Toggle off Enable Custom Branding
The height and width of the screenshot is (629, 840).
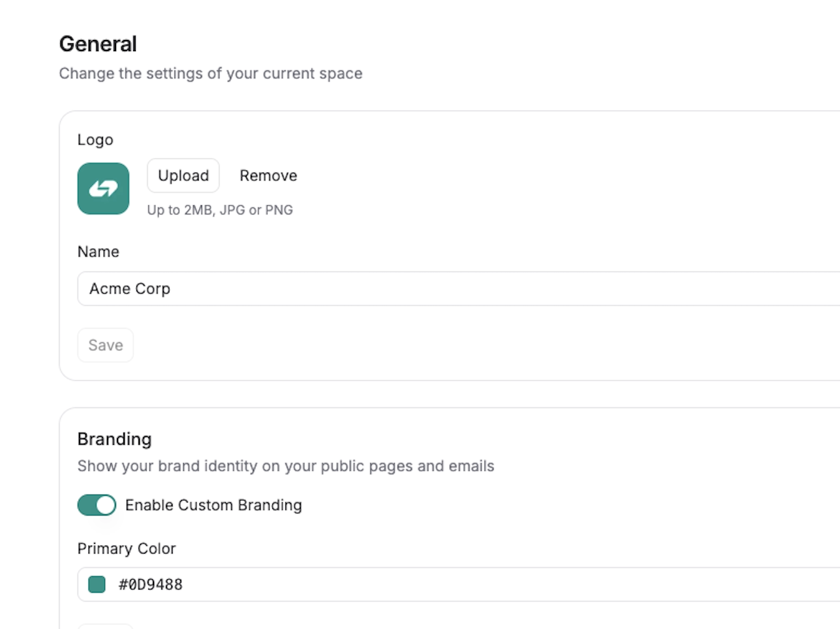click(96, 505)
